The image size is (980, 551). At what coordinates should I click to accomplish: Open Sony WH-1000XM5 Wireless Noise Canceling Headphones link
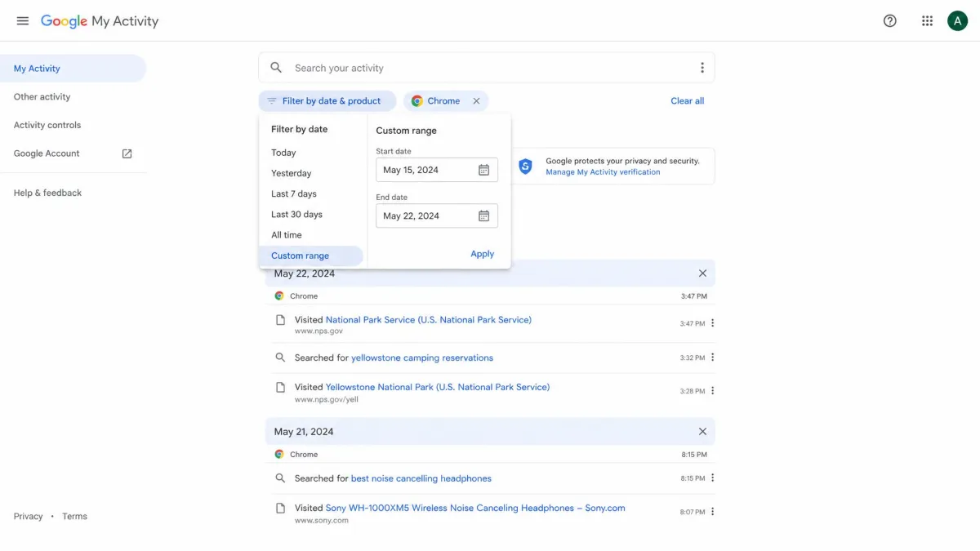(x=475, y=508)
